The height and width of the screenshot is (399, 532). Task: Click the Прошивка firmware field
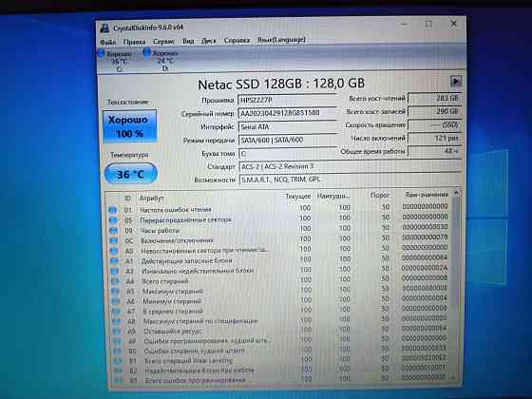click(287, 101)
